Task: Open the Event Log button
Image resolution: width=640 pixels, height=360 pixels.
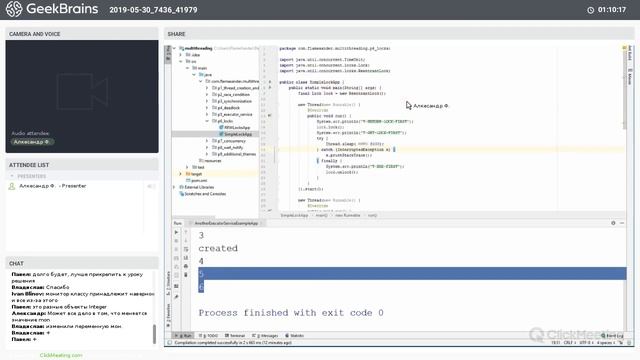Action: point(612,336)
